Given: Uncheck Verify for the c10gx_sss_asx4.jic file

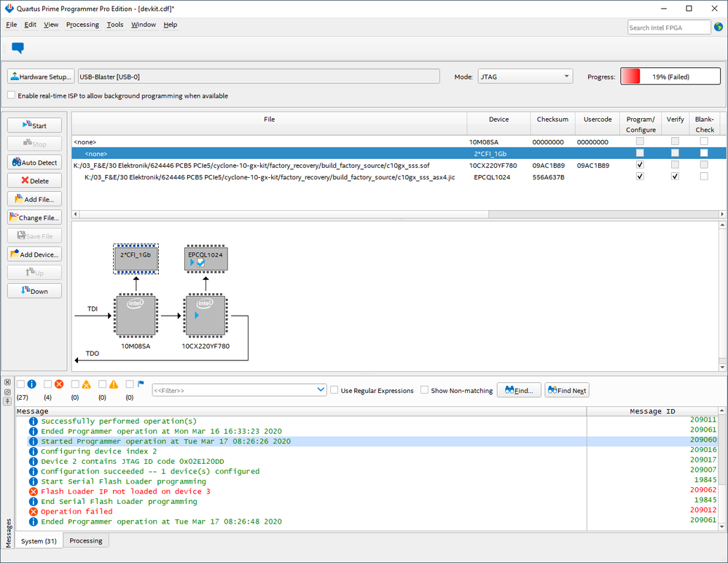Looking at the screenshot, I should (x=675, y=176).
